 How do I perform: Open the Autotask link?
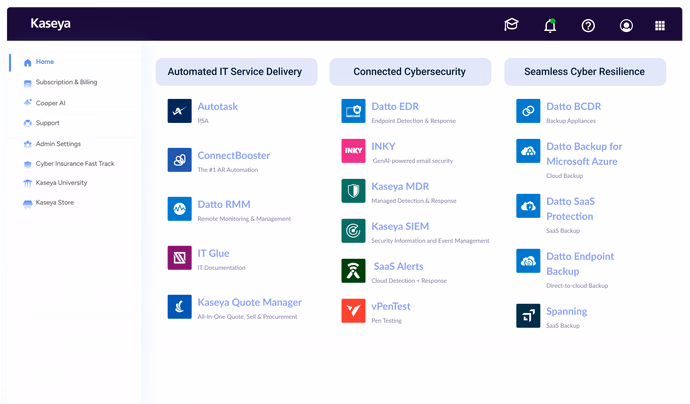[x=217, y=107]
